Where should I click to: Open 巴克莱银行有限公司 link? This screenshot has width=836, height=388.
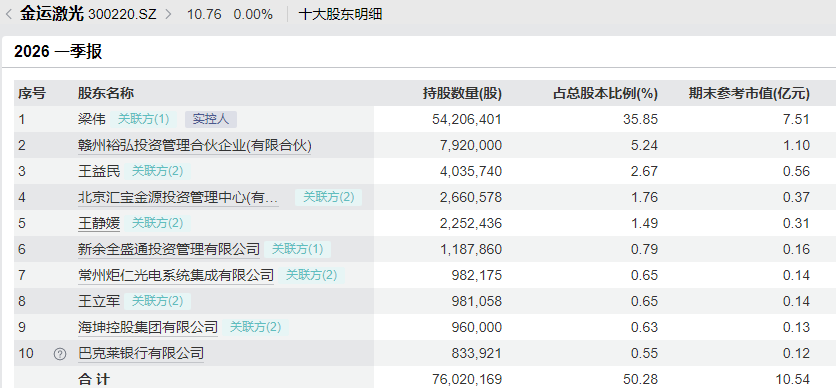141,353
